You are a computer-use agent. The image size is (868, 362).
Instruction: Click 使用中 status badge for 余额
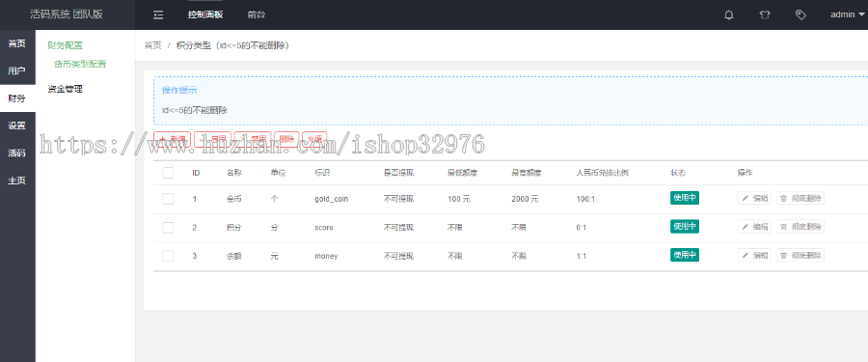(684, 255)
